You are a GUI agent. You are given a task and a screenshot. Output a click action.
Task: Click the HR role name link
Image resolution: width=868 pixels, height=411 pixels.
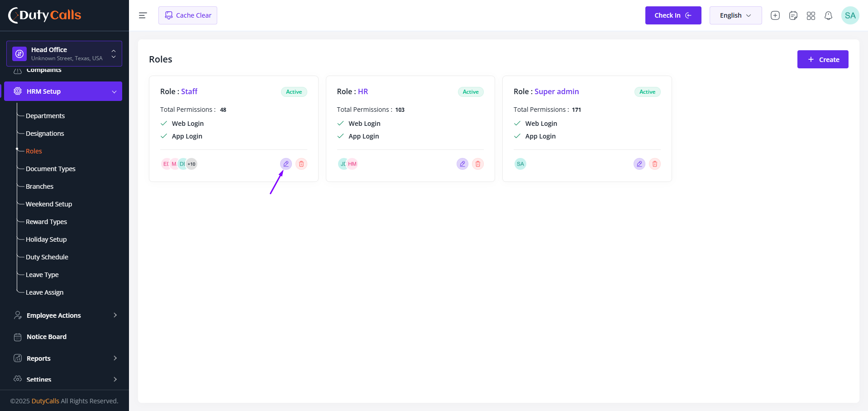pyautogui.click(x=363, y=91)
